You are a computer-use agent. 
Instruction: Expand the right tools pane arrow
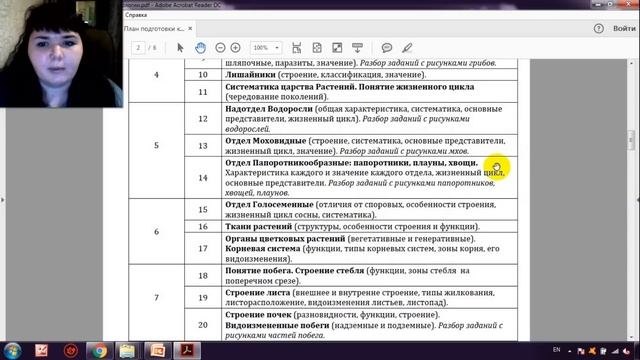point(638,200)
